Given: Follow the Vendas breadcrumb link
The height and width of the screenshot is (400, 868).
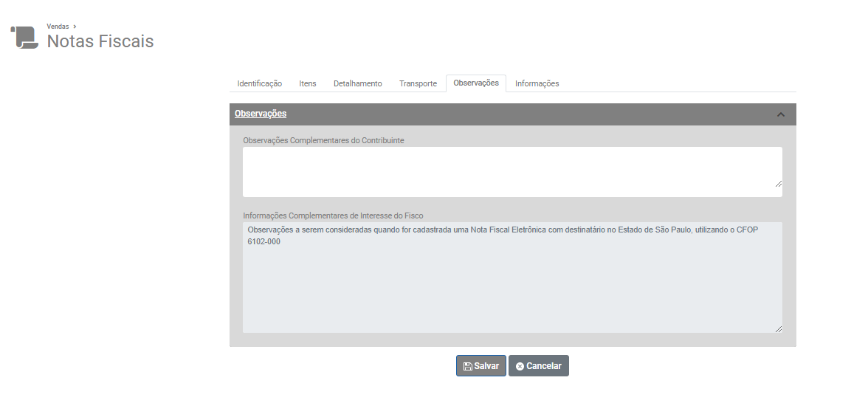Looking at the screenshot, I should [x=58, y=27].
